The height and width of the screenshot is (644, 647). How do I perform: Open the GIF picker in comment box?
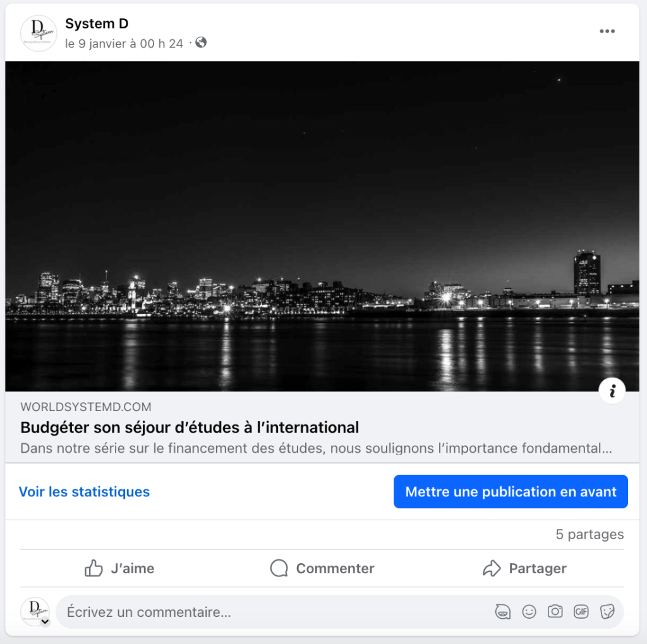click(x=581, y=612)
